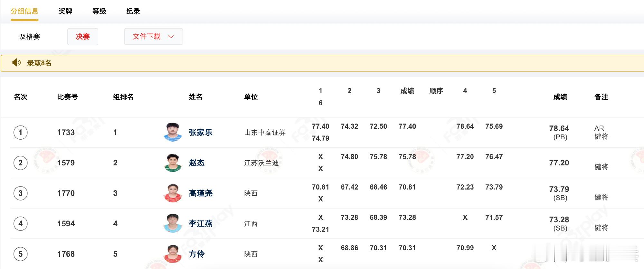Click 李江燕's avatar photo

pyautogui.click(x=173, y=223)
